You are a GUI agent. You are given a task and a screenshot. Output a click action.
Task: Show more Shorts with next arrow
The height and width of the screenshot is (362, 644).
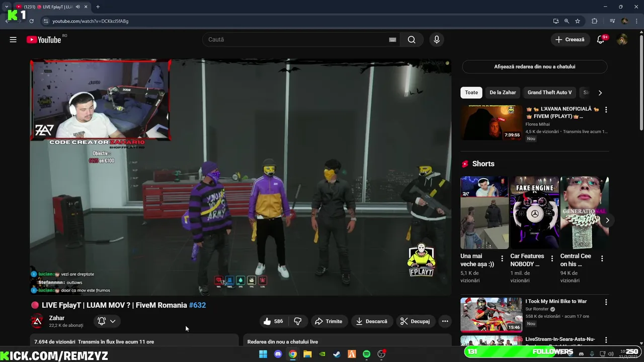pos(607,220)
